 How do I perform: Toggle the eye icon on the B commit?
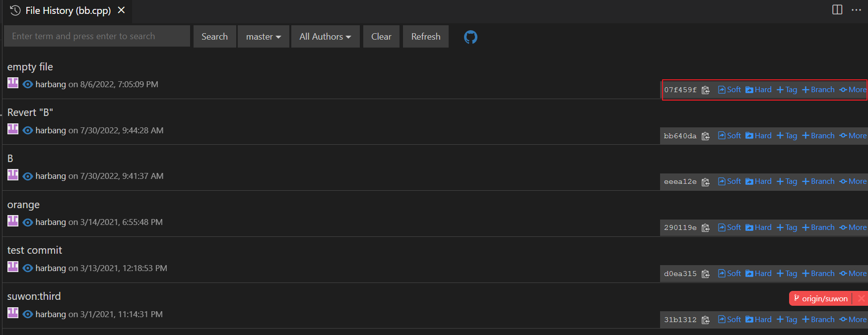28,176
